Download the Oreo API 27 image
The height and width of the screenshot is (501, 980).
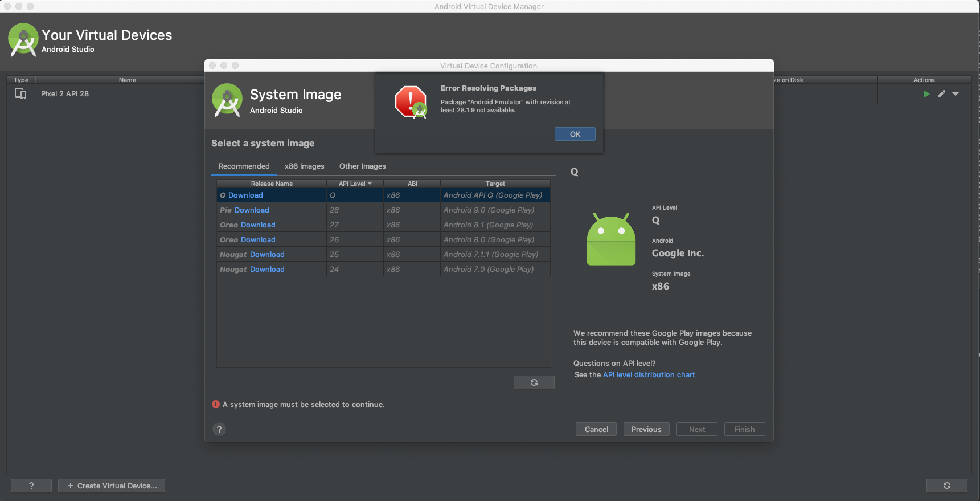[x=258, y=225]
